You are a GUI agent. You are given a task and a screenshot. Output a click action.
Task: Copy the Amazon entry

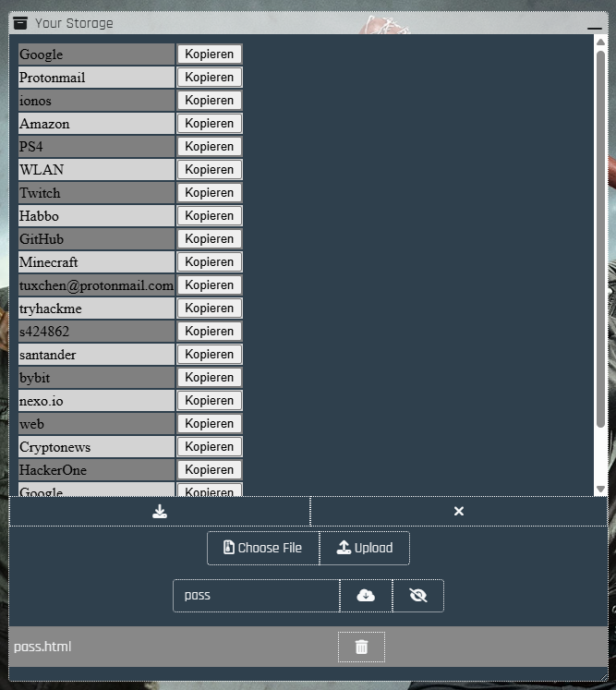click(x=210, y=123)
